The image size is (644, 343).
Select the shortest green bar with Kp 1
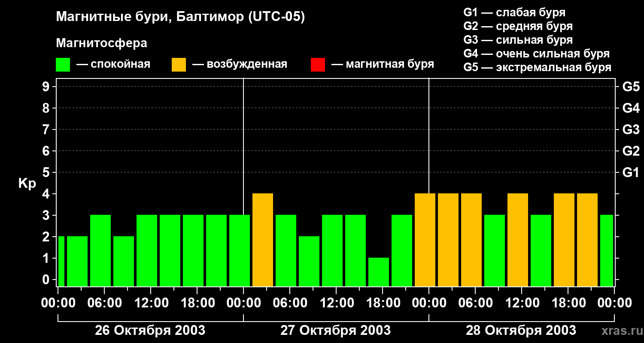click(x=379, y=272)
